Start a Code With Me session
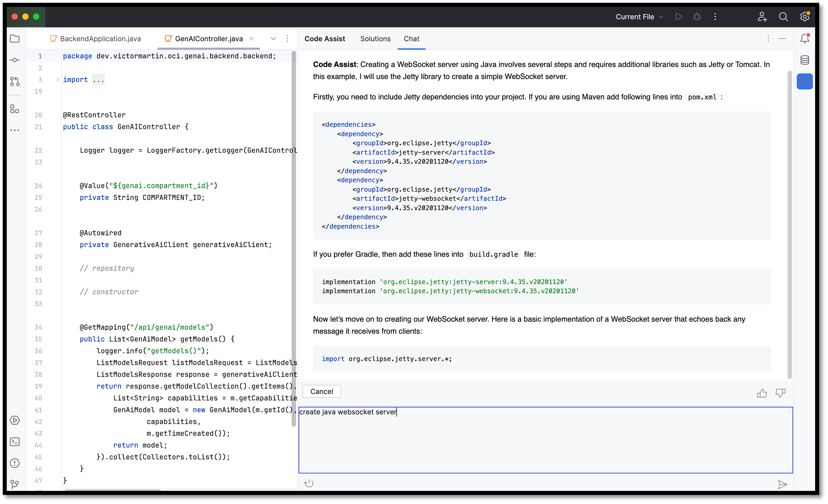Screen dimensions: 828x504 762,17
